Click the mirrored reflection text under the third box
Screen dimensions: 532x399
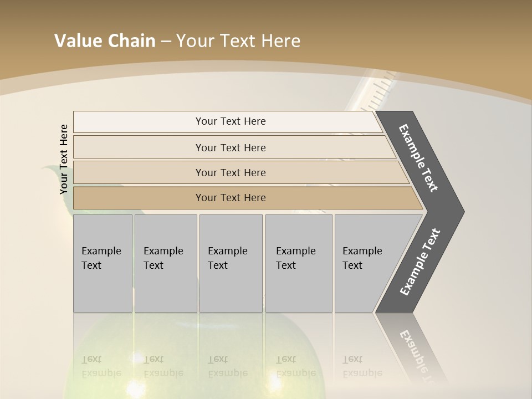(227, 366)
